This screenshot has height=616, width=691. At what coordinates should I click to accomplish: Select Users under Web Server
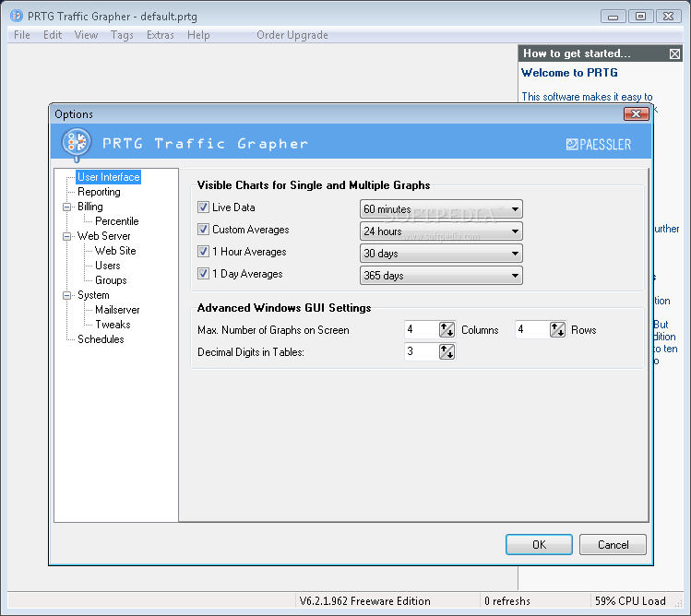point(108,266)
